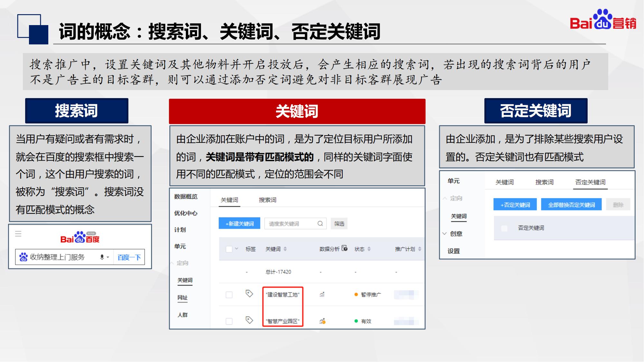Tick the checkbox beside 否定关键词 header
This screenshot has width=644, height=362.
pos(504,228)
